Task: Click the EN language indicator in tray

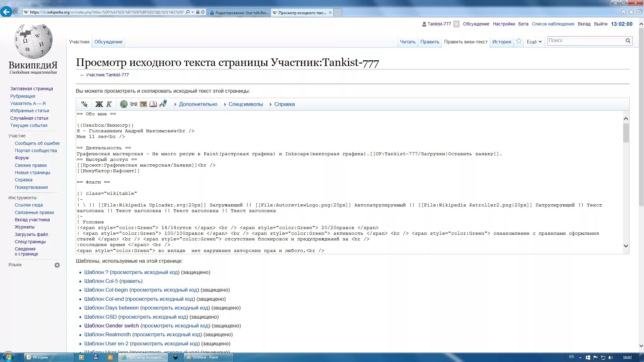Action: coord(571,357)
